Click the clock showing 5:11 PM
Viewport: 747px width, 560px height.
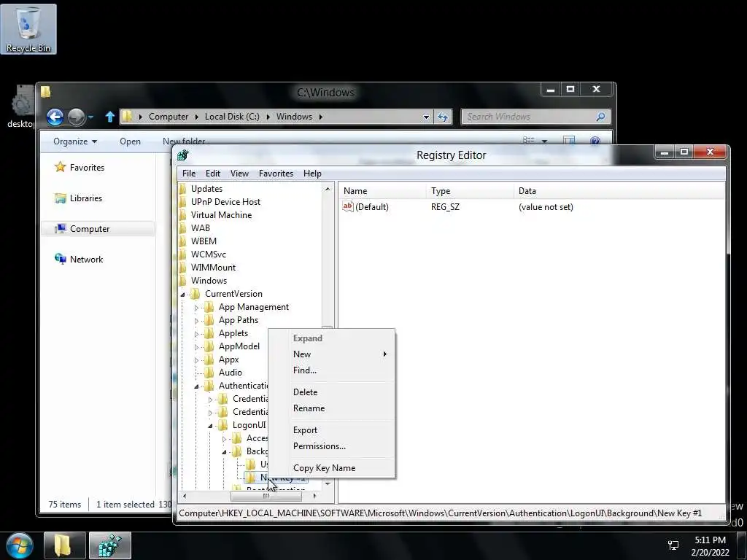(710, 540)
